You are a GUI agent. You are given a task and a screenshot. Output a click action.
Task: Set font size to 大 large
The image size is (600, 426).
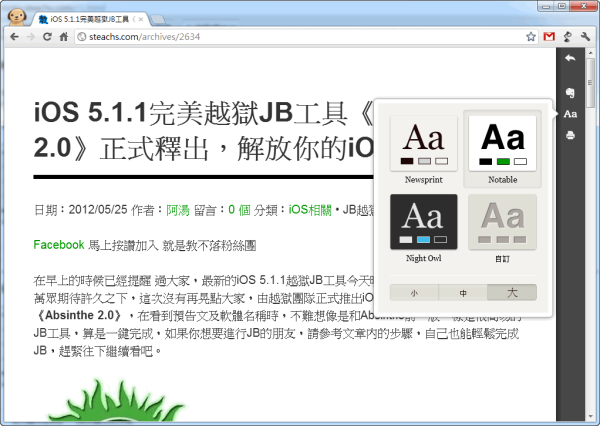point(512,293)
